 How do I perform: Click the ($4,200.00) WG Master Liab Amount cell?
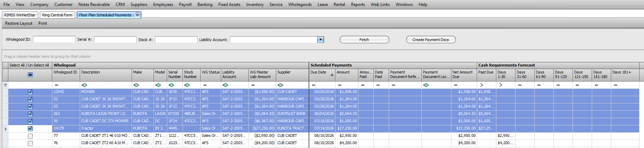point(262,143)
